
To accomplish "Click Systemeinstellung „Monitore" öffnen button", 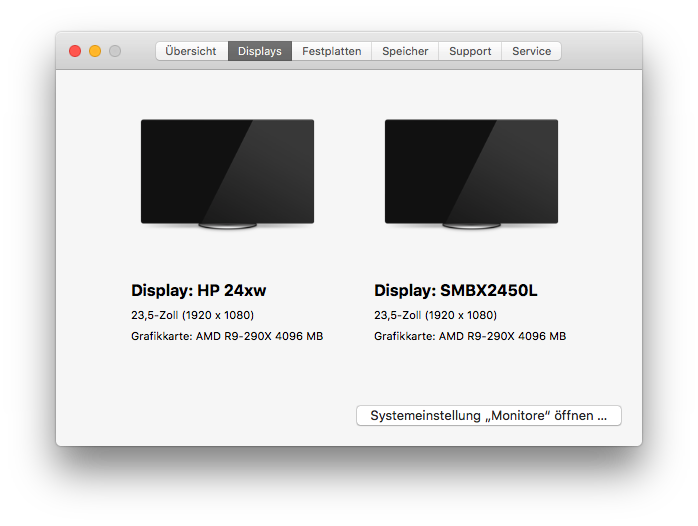I will (489, 416).
